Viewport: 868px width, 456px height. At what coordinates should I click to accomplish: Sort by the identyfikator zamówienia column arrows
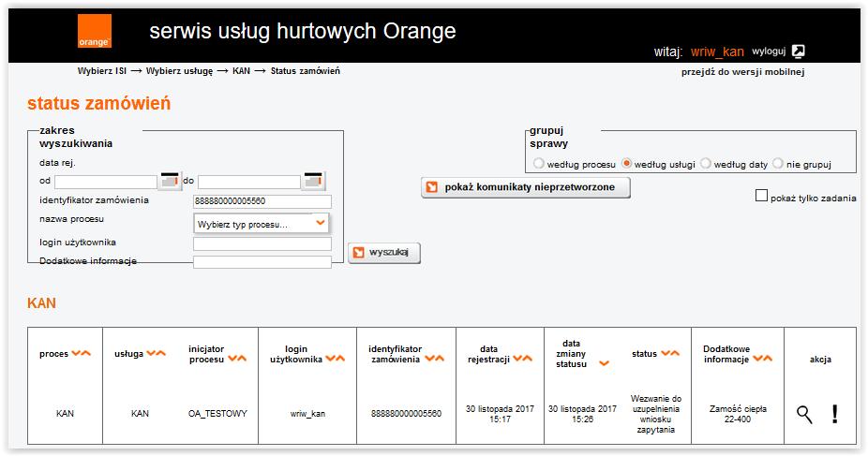[435, 359]
